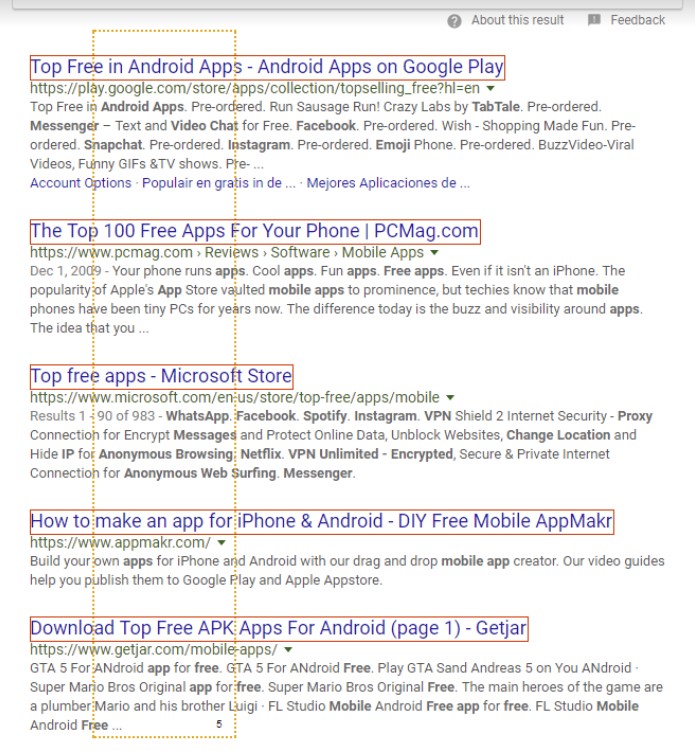Expand the dropdown arrow beside the appmakr.com URL
Screen dimensions: 695x751
point(221,543)
